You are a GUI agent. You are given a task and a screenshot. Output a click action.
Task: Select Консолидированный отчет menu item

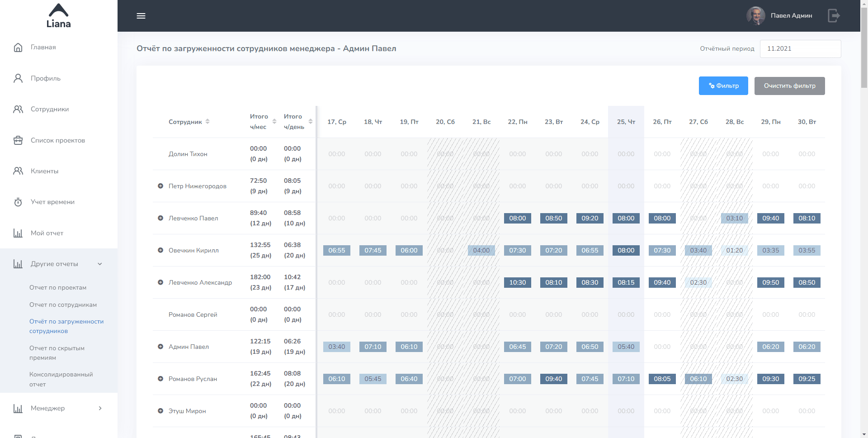click(x=61, y=379)
